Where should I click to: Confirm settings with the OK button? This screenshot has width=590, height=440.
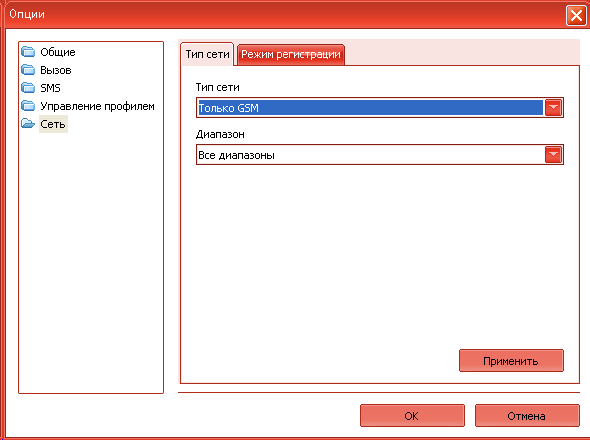point(412,416)
